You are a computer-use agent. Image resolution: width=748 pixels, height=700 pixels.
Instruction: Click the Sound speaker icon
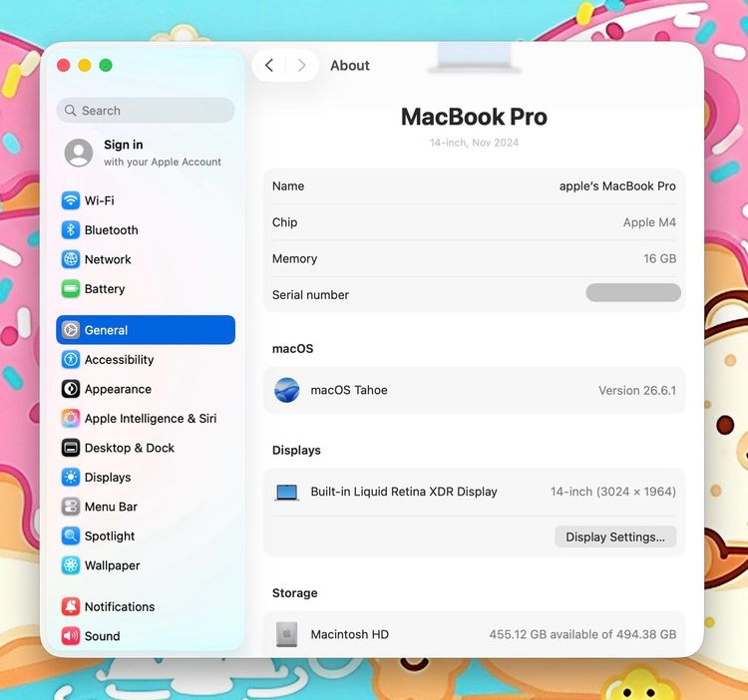pyautogui.click(x=71, y=636)
